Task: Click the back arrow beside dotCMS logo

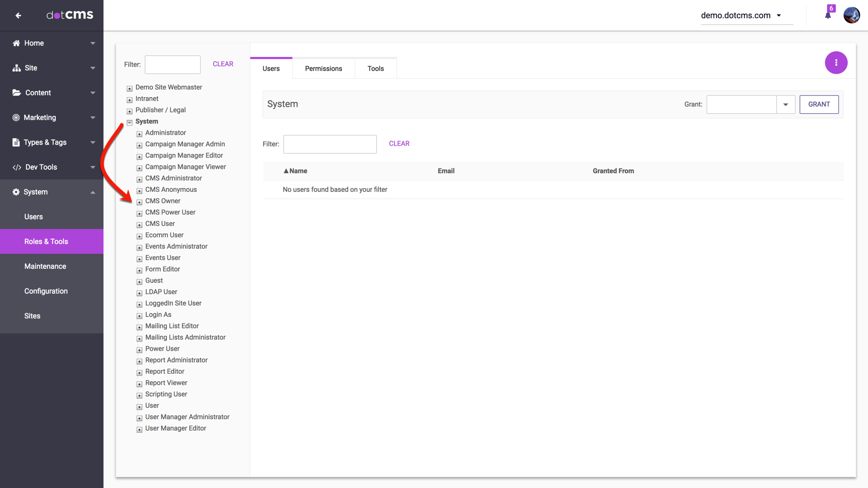Action: tap(19, 16)
